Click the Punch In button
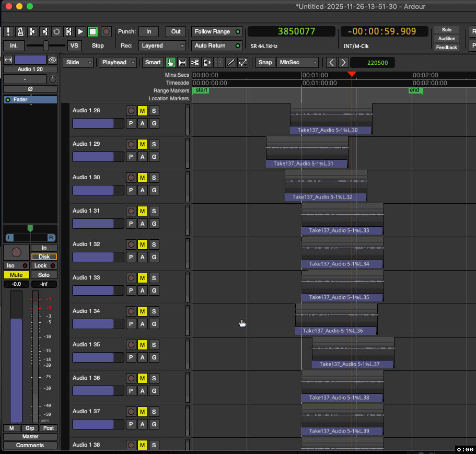Viewport: 476px width, 454px height. tap(148, 32)
